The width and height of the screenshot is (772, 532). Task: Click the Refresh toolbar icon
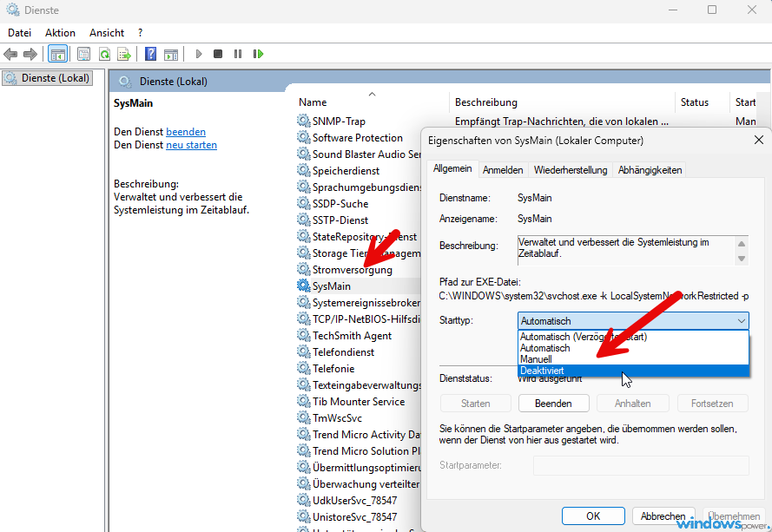click(104, 54)
